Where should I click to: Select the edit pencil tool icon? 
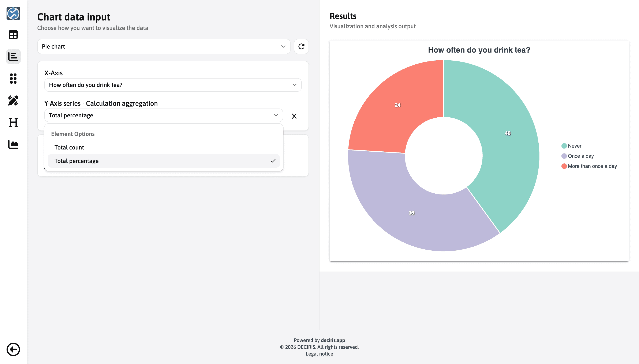pyautogui.click(x=13, y=101)
